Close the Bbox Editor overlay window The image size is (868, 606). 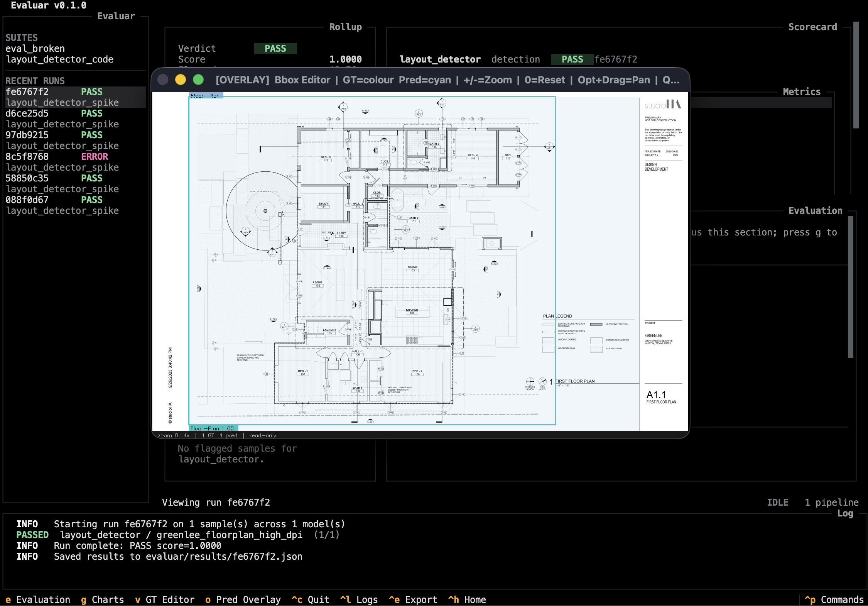[163, 80]
